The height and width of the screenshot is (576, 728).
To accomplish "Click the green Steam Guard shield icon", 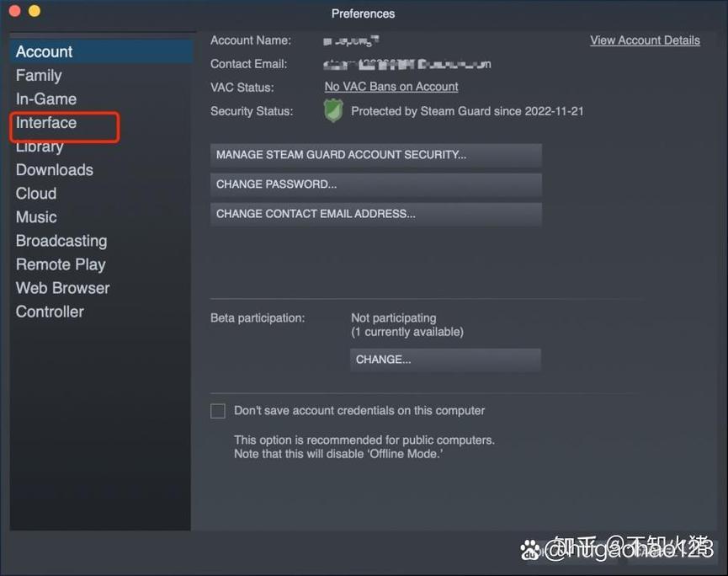I will point(333,111).
